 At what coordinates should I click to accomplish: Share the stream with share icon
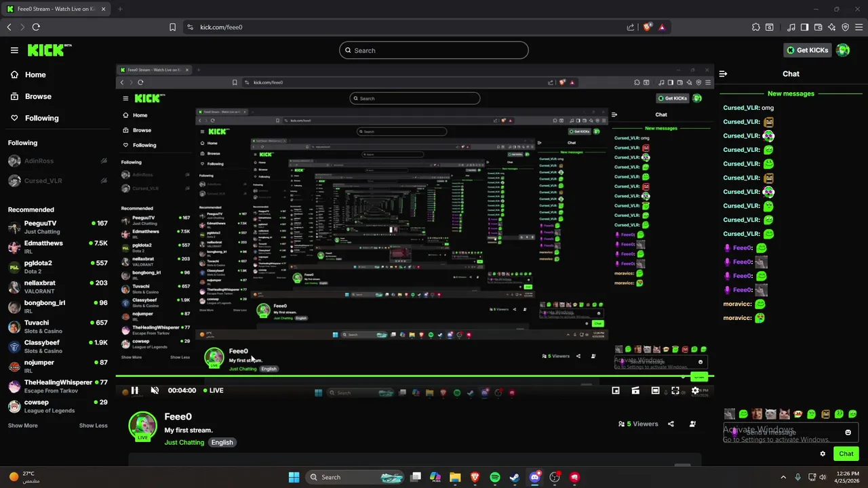pyautogui.click(x=671, y=424)
